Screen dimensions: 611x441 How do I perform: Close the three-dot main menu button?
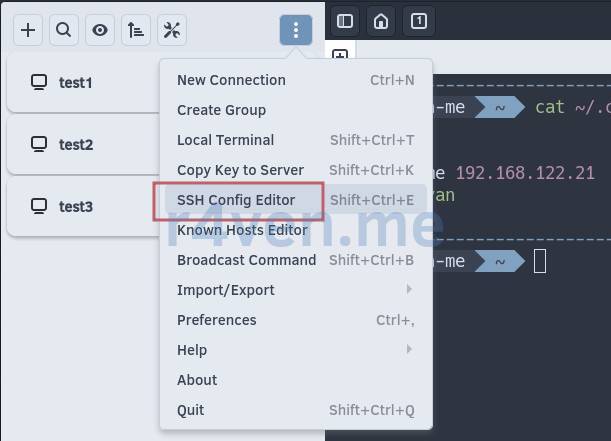(x=295, y=30)
